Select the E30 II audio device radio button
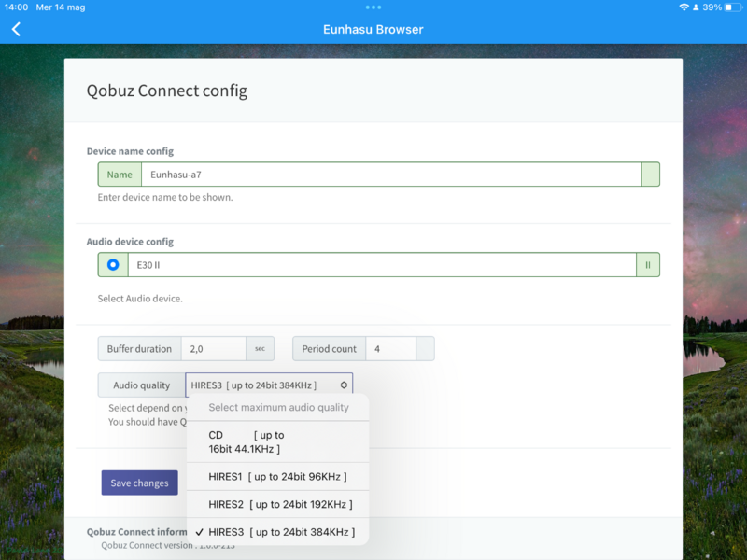 coord(113,265)
